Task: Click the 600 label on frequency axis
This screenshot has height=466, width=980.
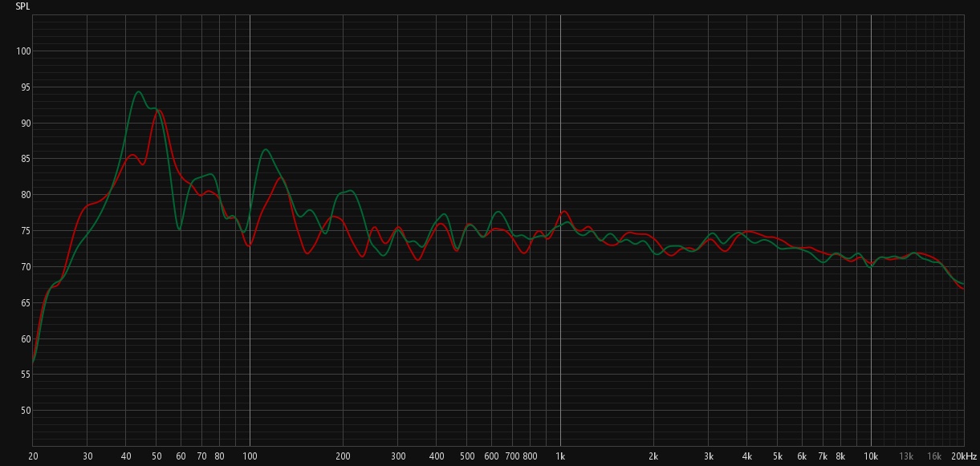Action: click(491, 456)
